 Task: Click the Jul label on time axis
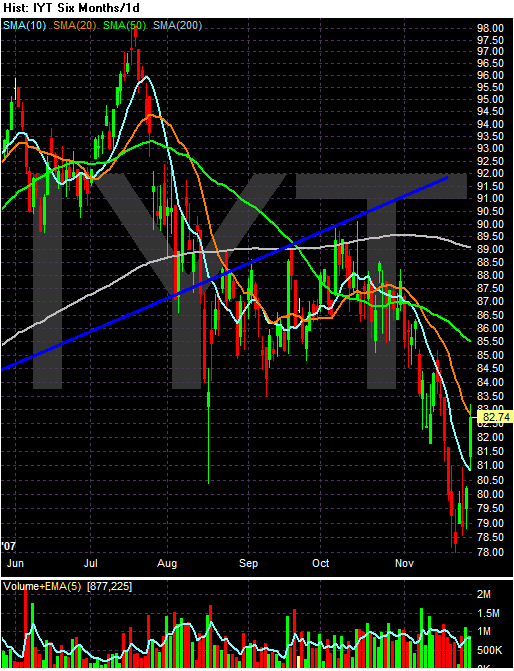[x=90, y=563]
